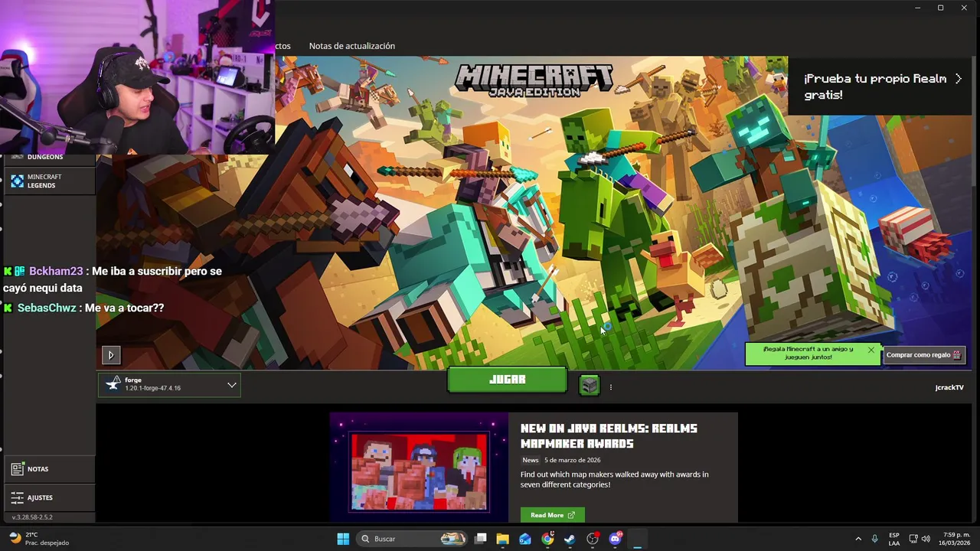
Task: Open network and volume quick settings
Action: point(919,539)
